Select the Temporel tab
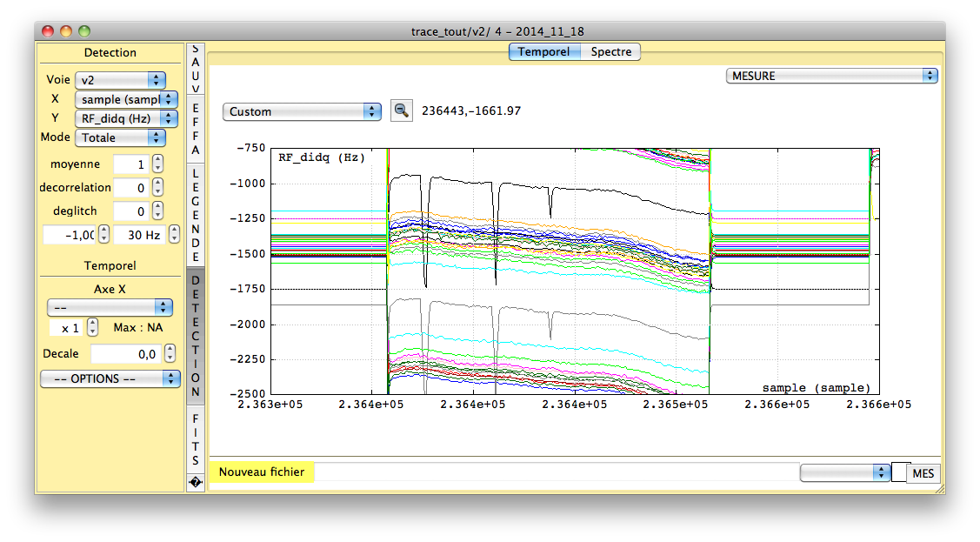980x542 pixels. (x=543, y=51)
